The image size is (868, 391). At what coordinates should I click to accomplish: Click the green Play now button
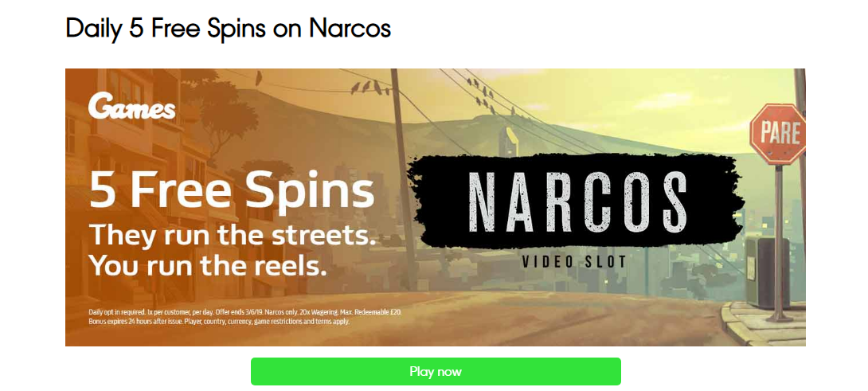436,371
